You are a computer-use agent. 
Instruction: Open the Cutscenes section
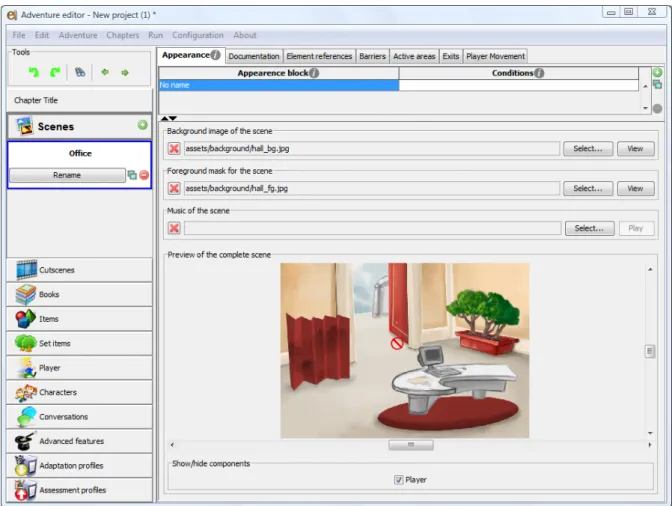point(80,270)
